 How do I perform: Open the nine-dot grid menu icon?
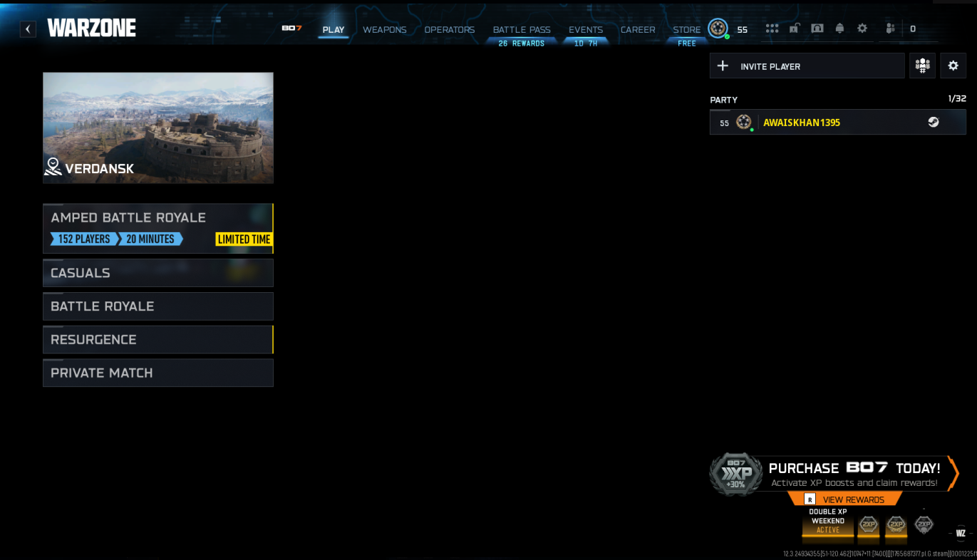(772, 28)
